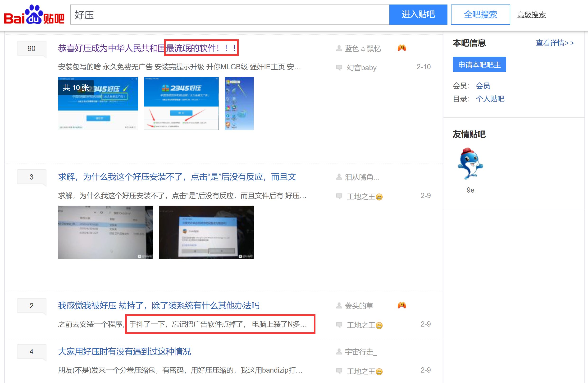The image size is (588, 383).
Task: Select the snippet 之前去安装一个程序
Action: tap(182, 324)
